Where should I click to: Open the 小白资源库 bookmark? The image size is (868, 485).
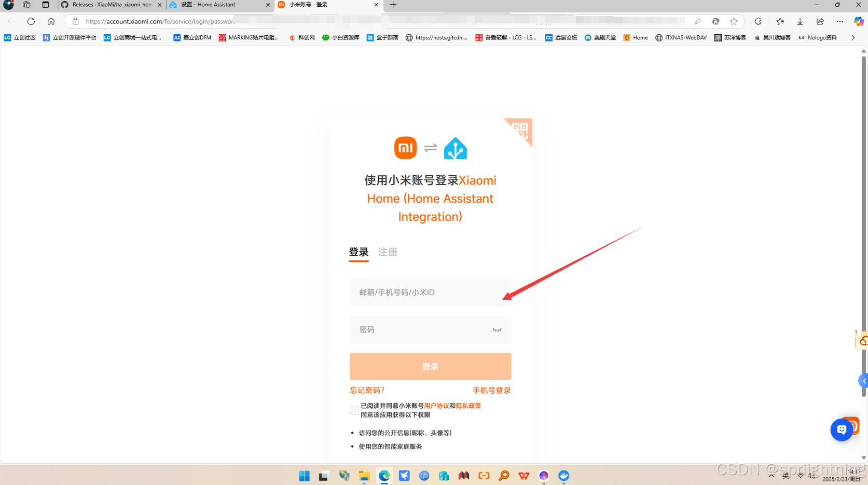coord(341,37)
